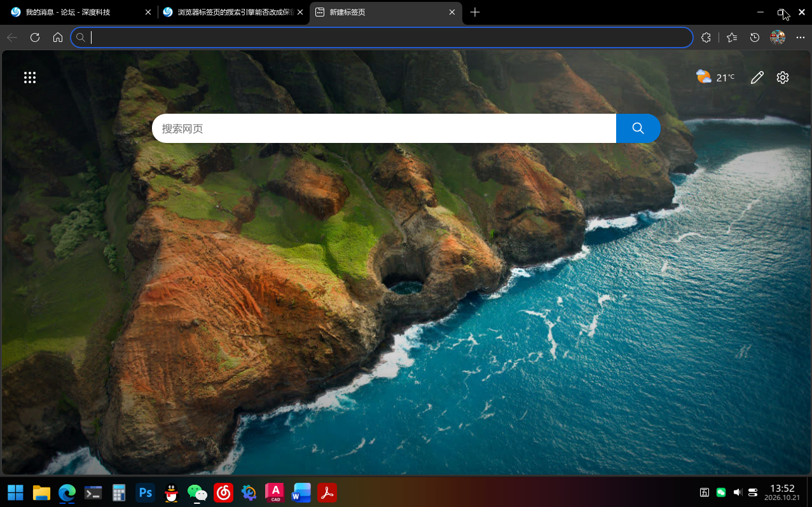The image size is (812, 507).
Task: Open the weather widget showing 21°C
Action: (x=715, y=78)
